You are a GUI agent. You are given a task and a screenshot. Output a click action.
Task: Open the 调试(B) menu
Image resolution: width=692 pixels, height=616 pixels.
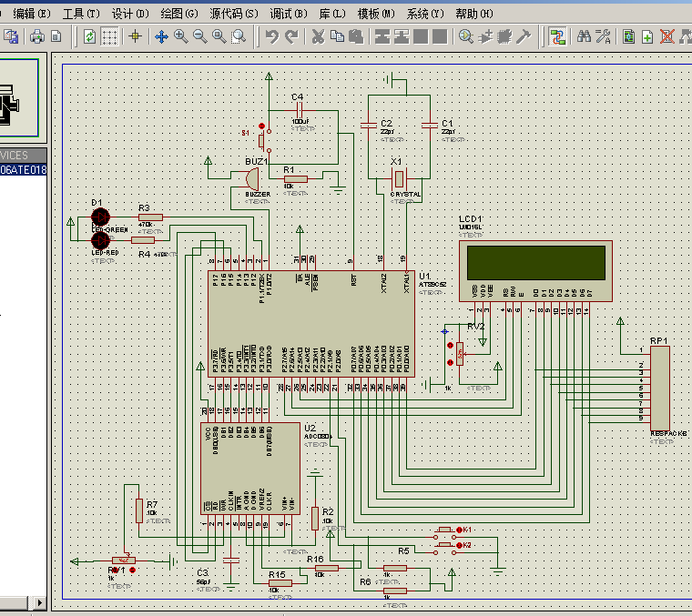coord(289,14)
